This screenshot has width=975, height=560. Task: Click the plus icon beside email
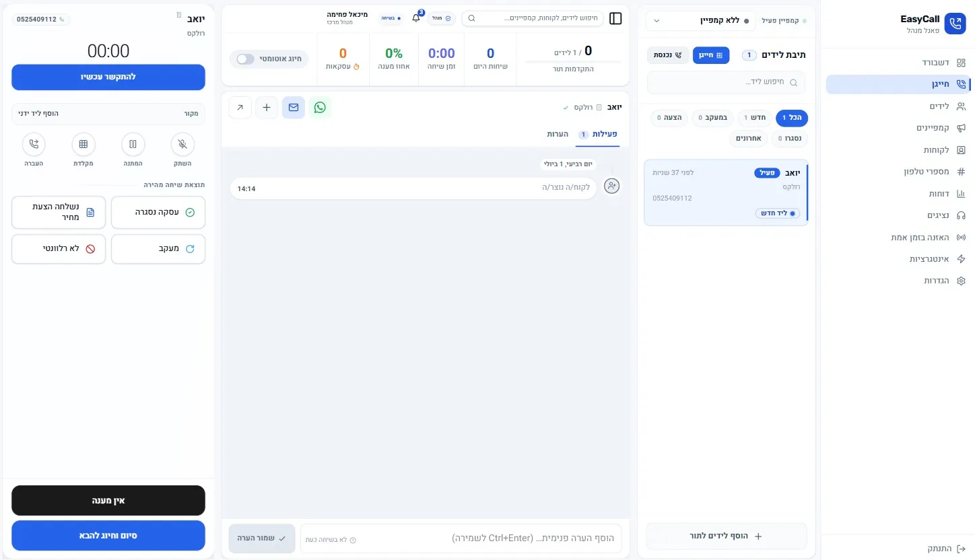pos(267,107)
